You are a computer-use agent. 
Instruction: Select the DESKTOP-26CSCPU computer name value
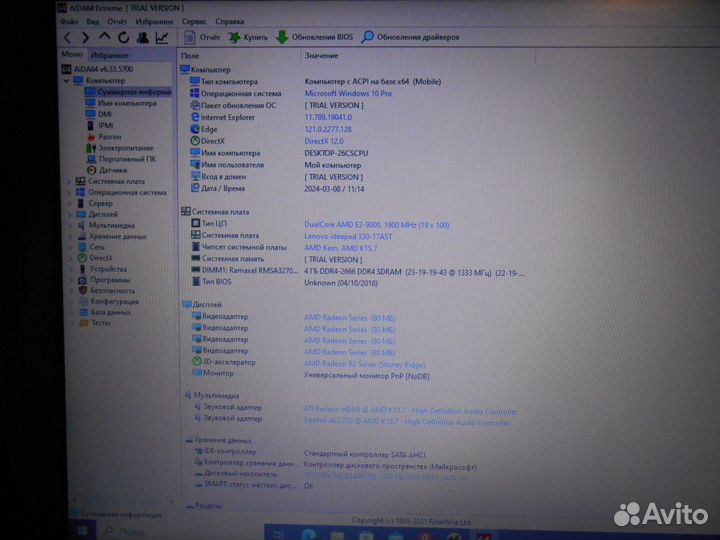[x=336, y=153]
